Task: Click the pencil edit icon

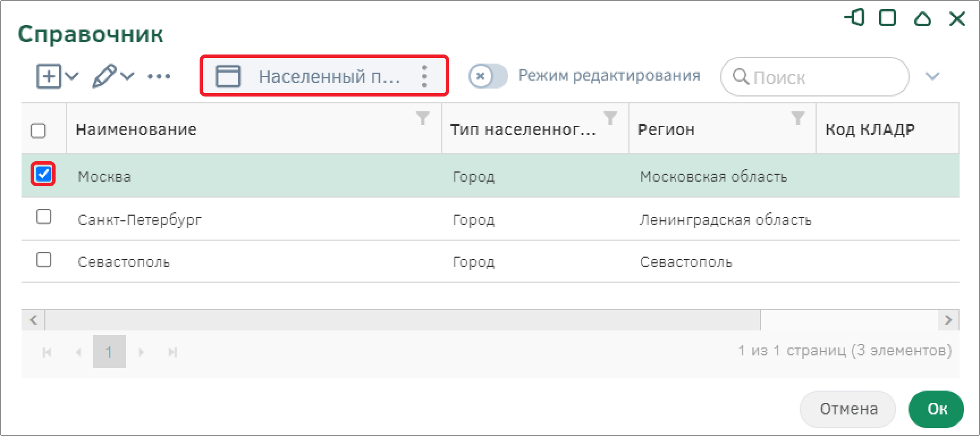Action: [104, 76]
